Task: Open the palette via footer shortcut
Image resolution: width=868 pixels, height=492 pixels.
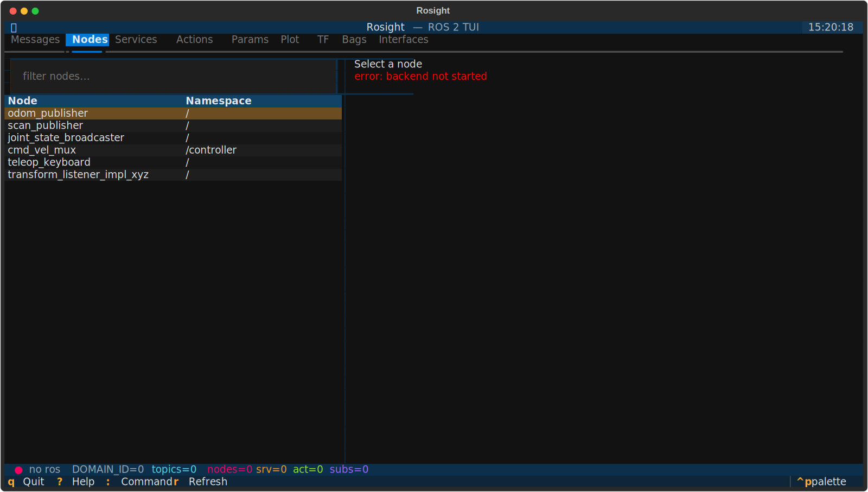Action: tap(821, 482)
